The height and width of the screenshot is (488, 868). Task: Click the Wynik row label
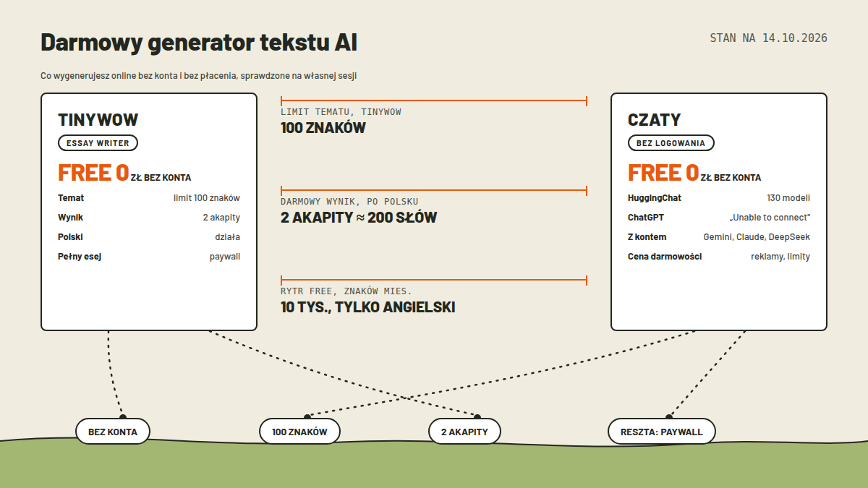coord(72,218)
